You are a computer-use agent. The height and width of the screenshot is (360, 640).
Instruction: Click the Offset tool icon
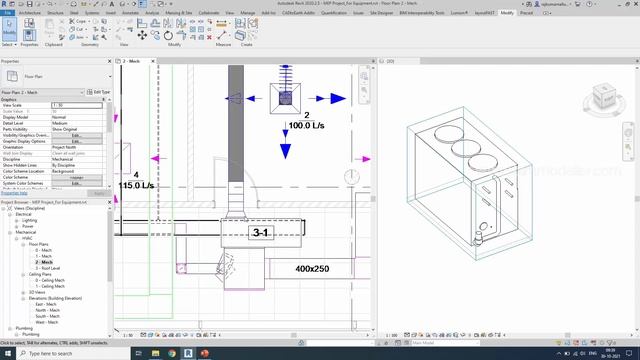(x=155, y=23)
